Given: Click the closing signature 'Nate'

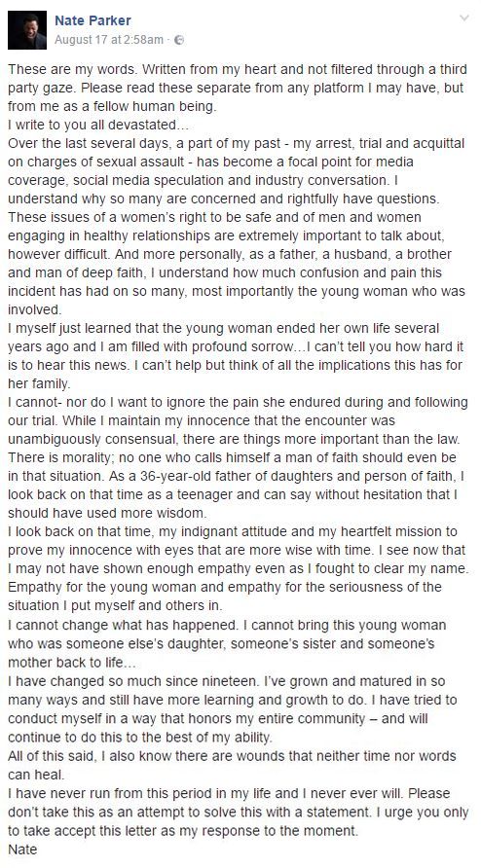Looking at the screenshot, I should [x=22, y=849].
